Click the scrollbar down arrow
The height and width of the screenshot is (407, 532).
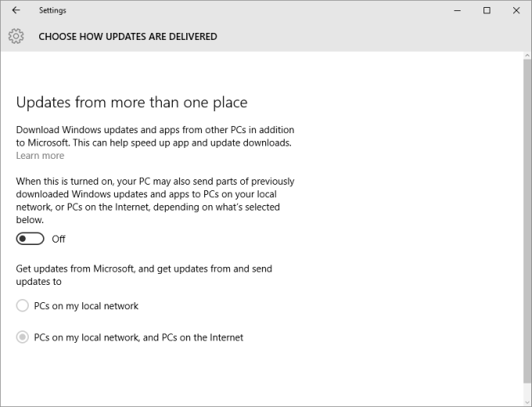pos(527,400)
